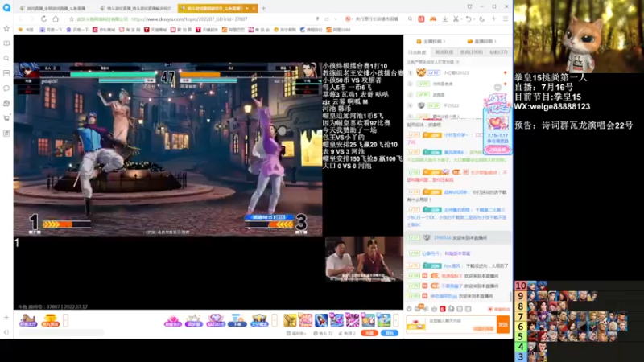Viewport: 644px width, 362px height.
Task: Switch to the first browser tab
Action: coord(54,8)
